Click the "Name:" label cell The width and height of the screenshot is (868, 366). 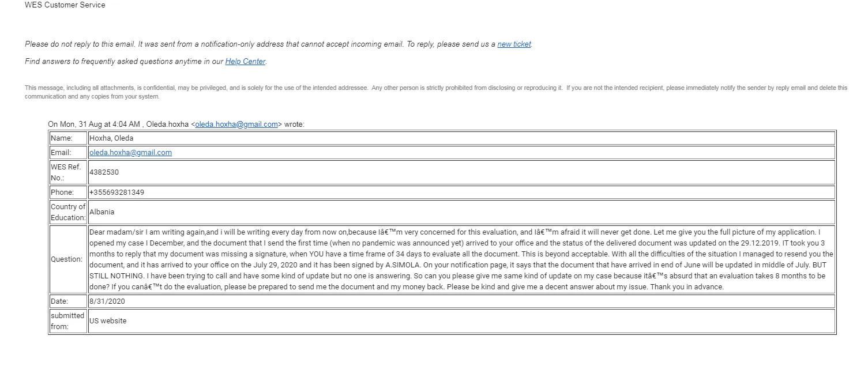pyautogui.click(x=62, y=138)
